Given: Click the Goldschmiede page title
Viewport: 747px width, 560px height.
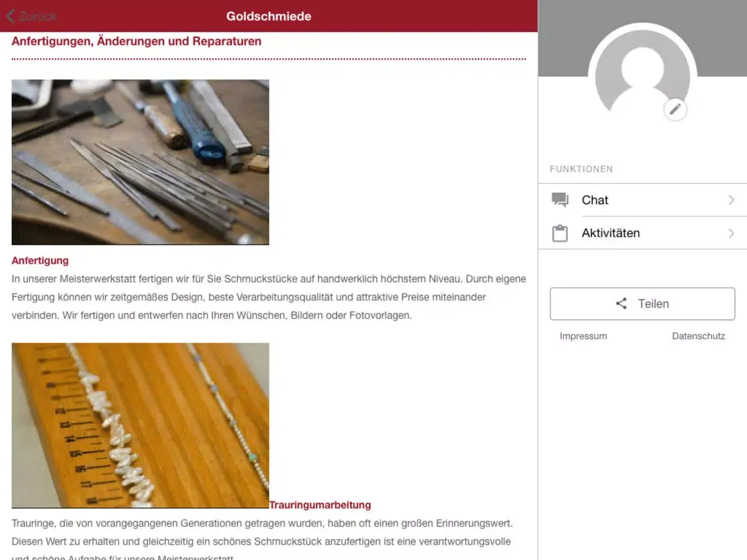Looking at the screenshot, I should click(269, 16).
